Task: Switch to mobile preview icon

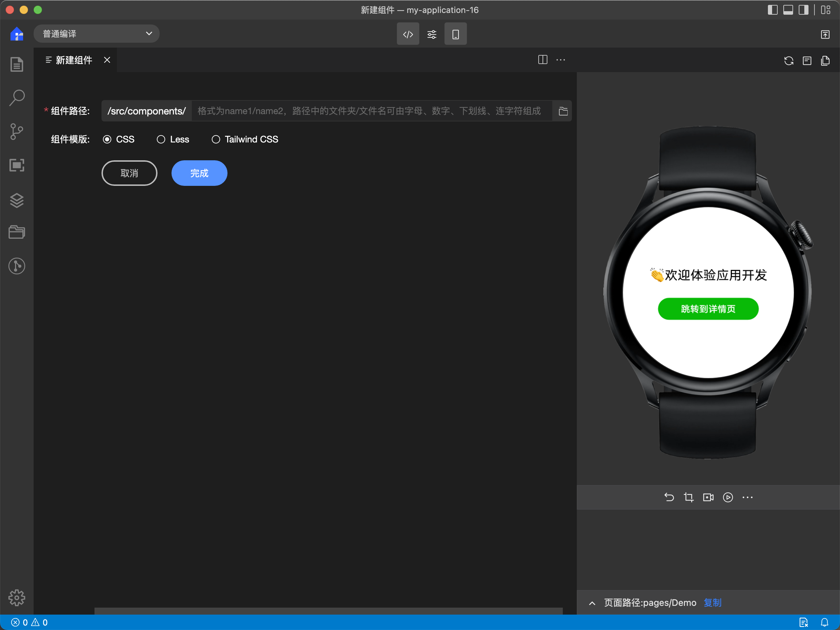Action: 455,33
